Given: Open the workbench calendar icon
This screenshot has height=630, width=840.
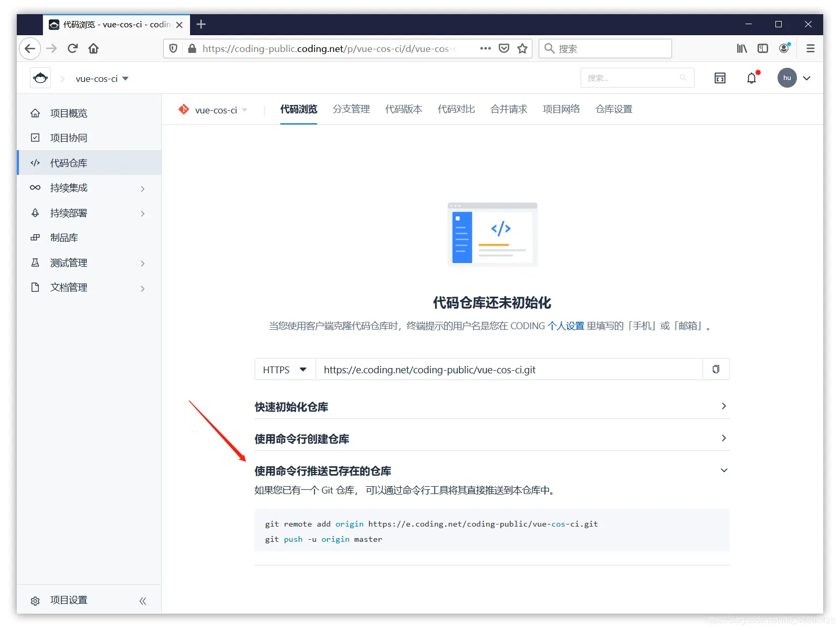Looking at the screenshot, I should 720,78.
